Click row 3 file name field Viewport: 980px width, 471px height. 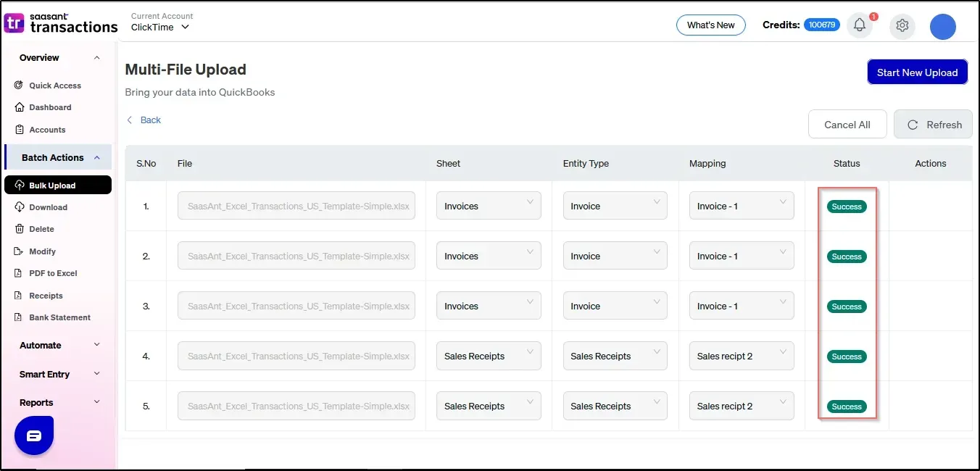296,306
